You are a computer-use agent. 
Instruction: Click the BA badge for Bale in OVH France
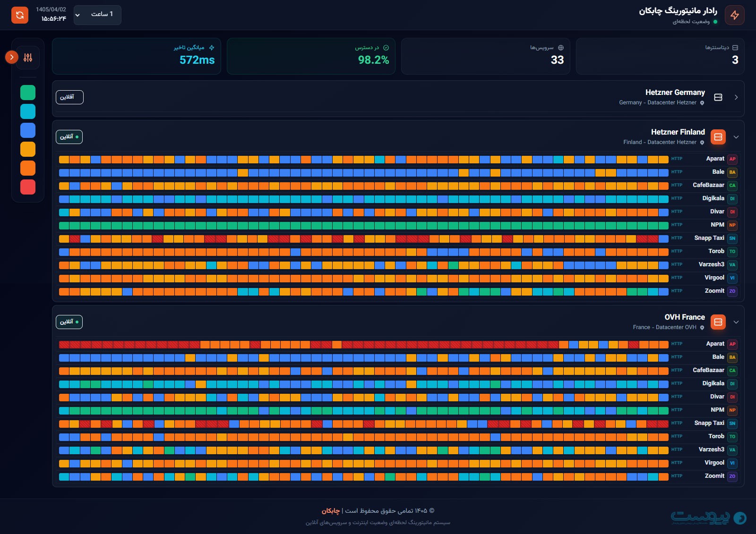(x=732, y=357)
